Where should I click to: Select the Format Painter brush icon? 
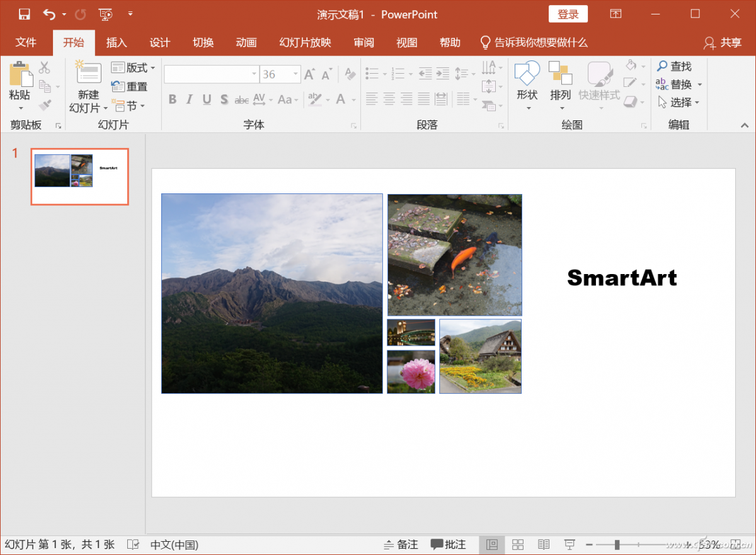pyautogui.click(x=45, y=105)
